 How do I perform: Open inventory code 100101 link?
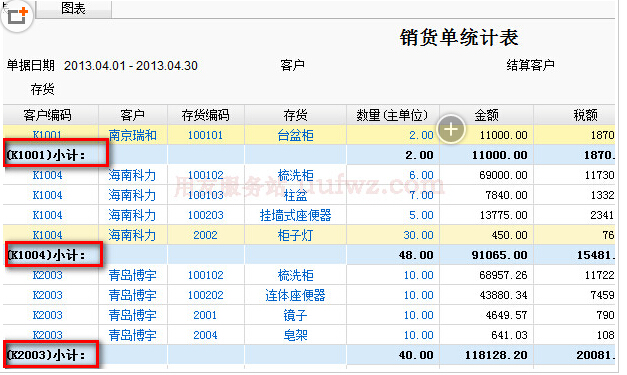click(x=205, y=135)
